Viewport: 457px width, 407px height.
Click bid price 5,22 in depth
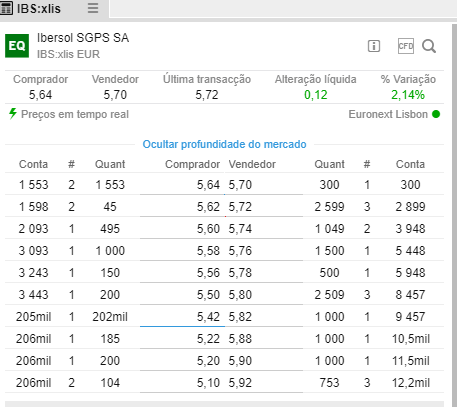pyautogui.click(x=208, y=339)
